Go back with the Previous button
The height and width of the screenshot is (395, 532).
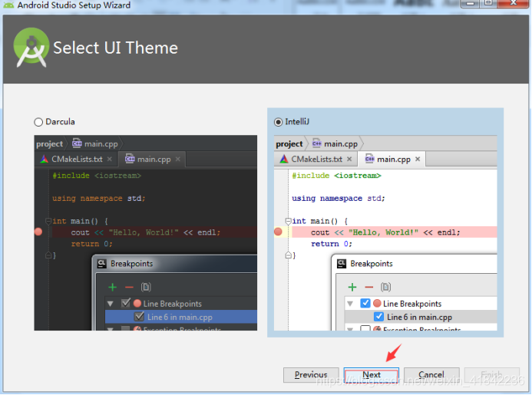(x=311, y=375)
